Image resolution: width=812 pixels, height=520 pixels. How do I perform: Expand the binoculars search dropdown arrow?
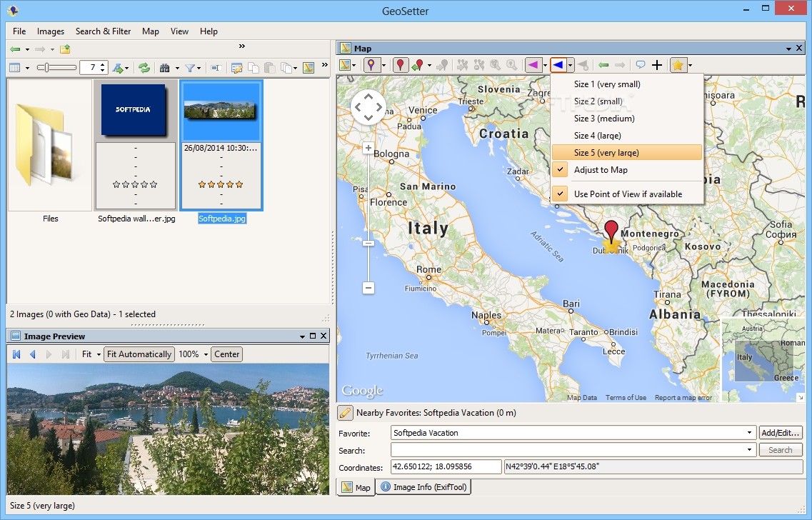click(177, 68)
